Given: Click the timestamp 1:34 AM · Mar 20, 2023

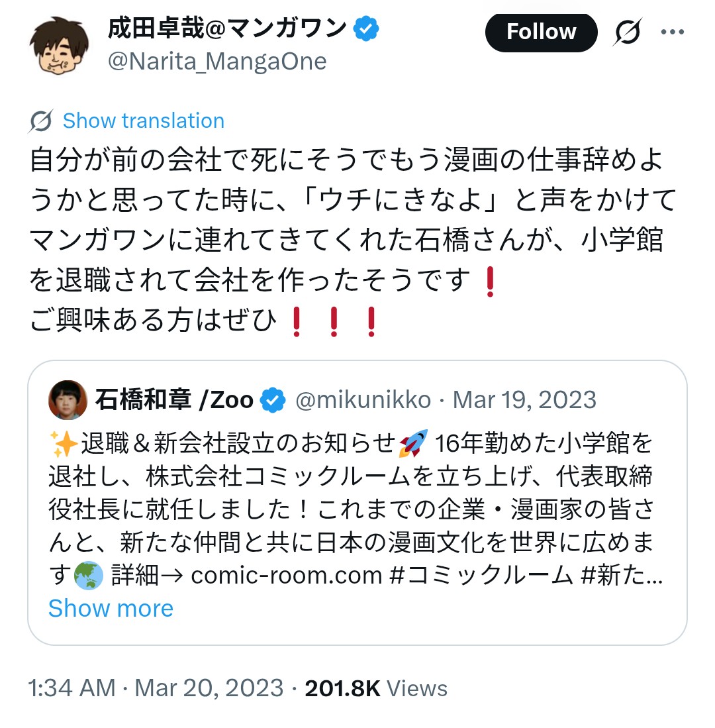Looking at the screenshot, I should [156, 688].
